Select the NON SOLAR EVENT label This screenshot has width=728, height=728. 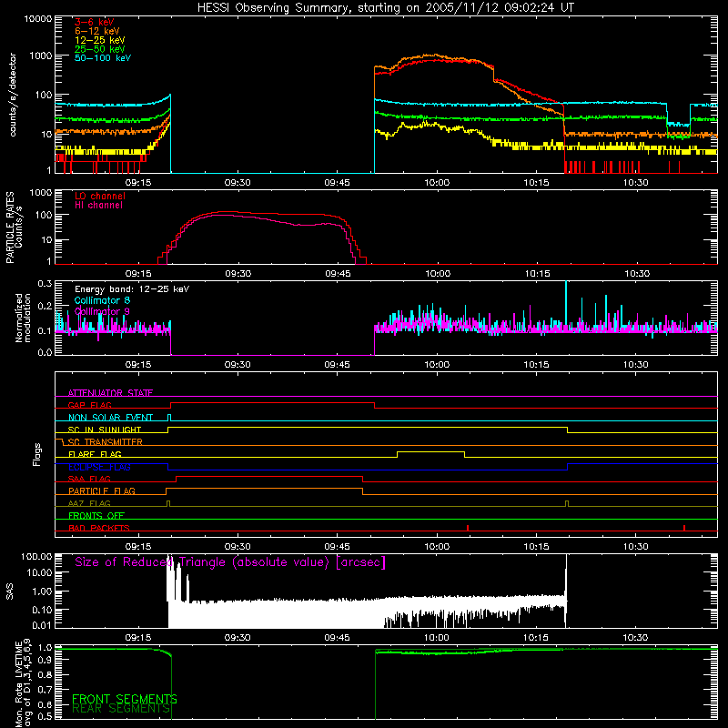(110, 418)
